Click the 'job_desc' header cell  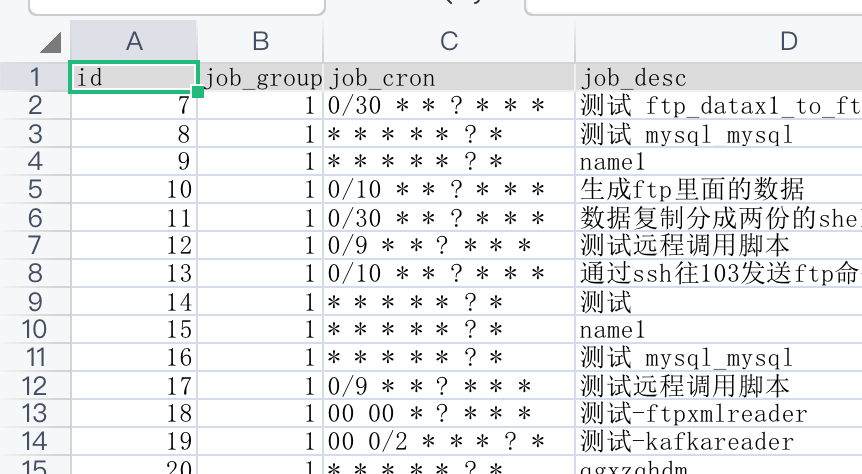[719, 77]
